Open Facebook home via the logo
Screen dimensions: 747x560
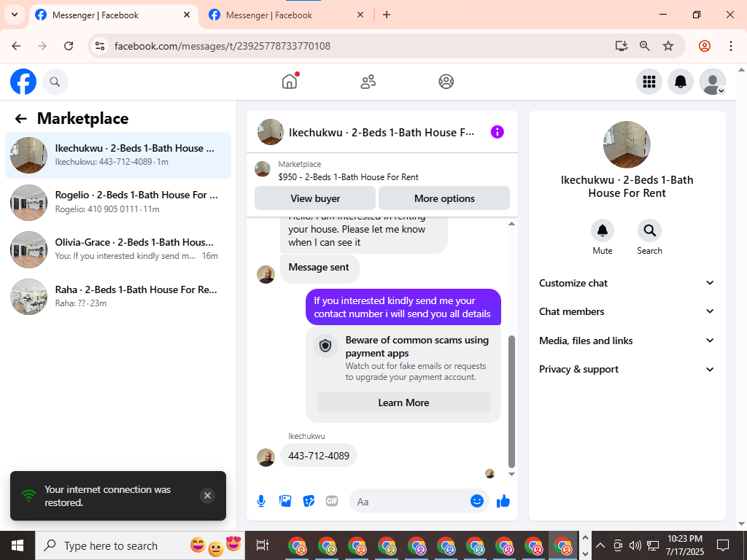tap(23, 82)
